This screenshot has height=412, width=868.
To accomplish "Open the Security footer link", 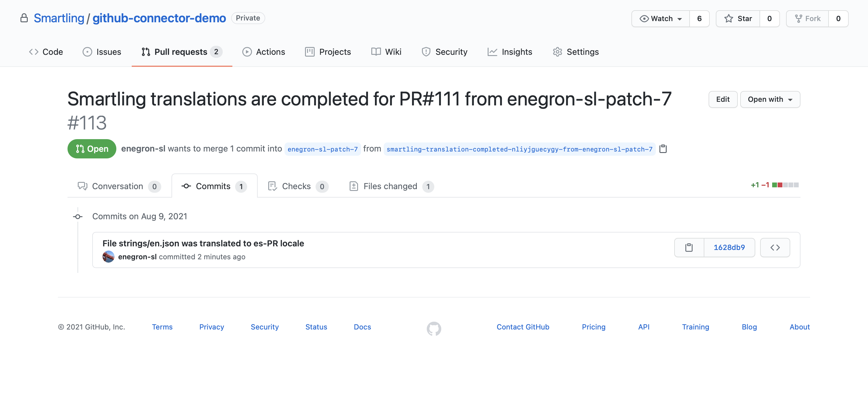I will [265, 327].
